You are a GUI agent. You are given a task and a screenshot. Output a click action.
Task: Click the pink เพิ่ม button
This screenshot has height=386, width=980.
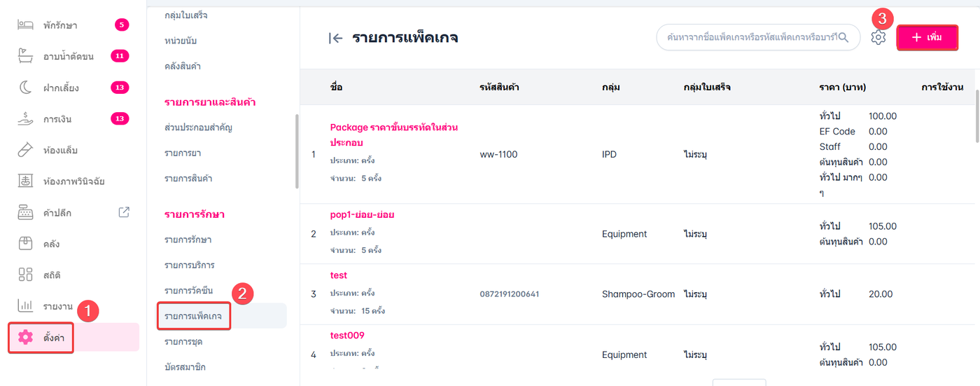coord(927,38)
